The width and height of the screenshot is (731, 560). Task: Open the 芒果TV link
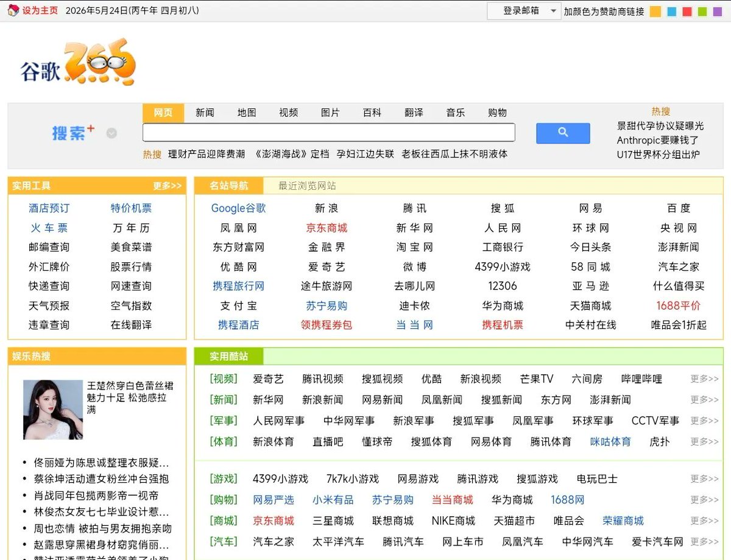coord(537,379)
